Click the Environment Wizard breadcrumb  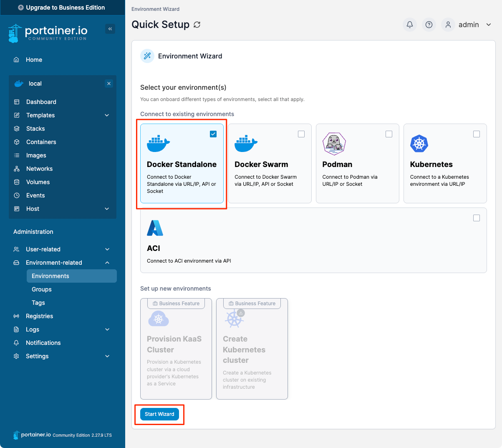(155, 9)
